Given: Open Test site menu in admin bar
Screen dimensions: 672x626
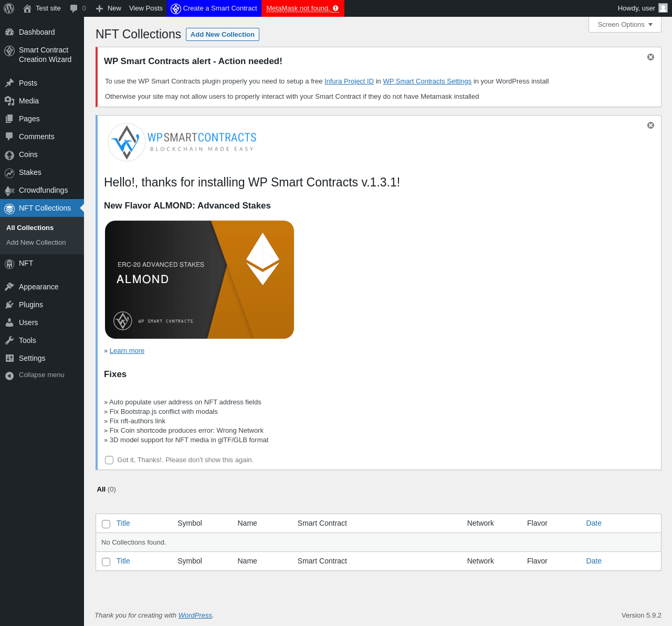Looking at the screenshot, I should [x=42, y=8].
